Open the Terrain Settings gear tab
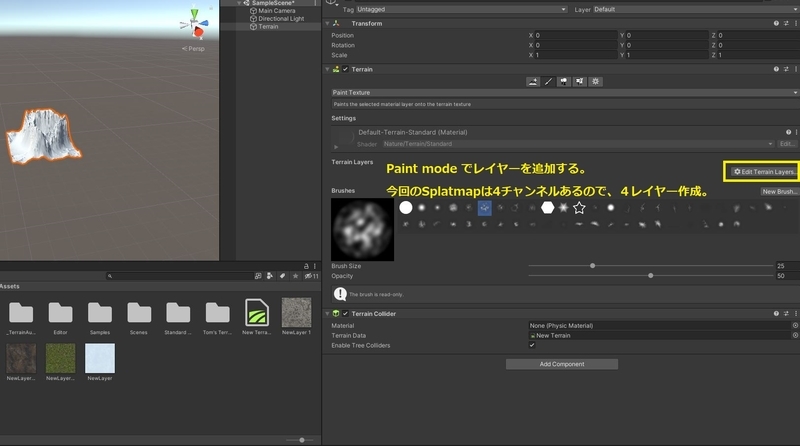Image resolution: width=800 pixels, height=446 pixels. point(595,82)
